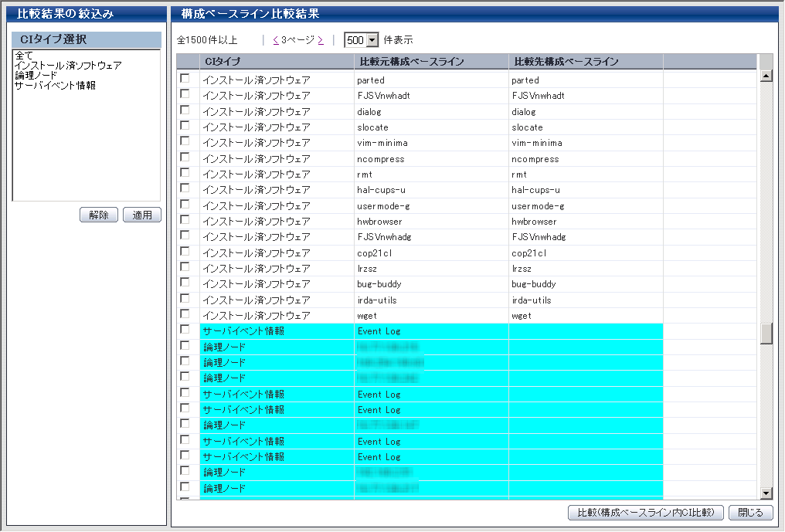Click the scrollbar down arrow in the table
Viewport: 785px width, 532px height.
[x=766, y=493]
